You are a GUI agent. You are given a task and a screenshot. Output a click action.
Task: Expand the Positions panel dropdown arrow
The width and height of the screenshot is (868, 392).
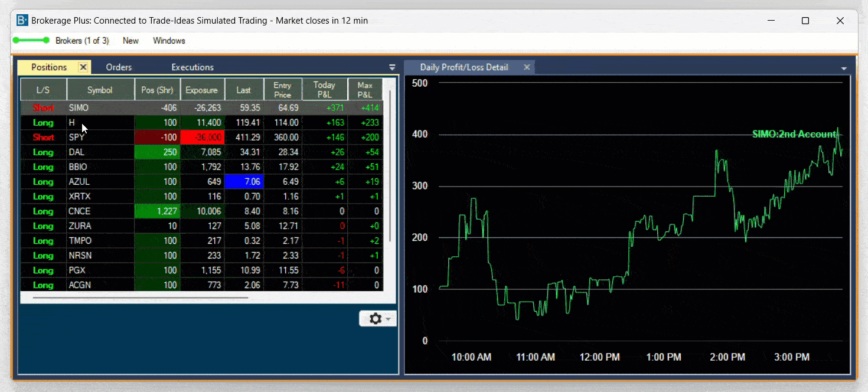(392, 67)
